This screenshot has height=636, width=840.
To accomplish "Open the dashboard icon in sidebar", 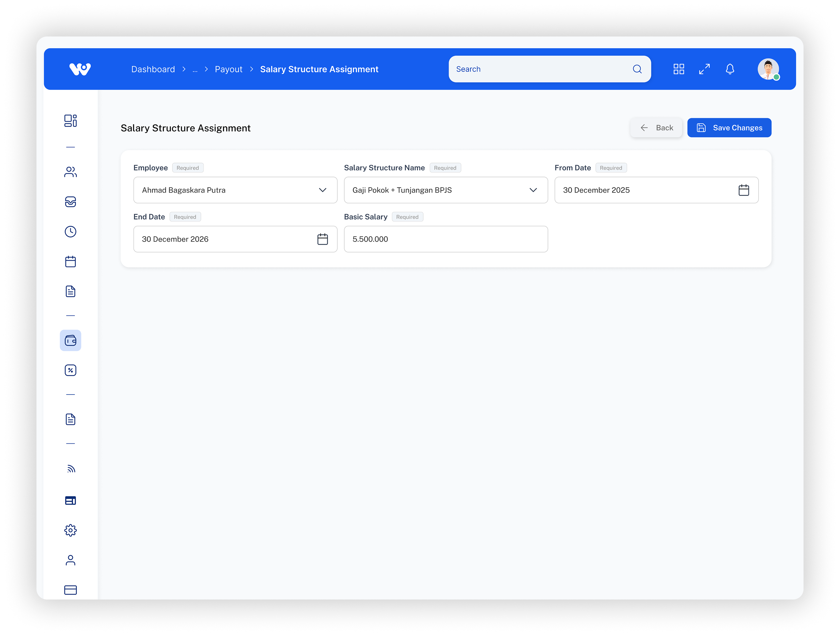I will [70, 121].
